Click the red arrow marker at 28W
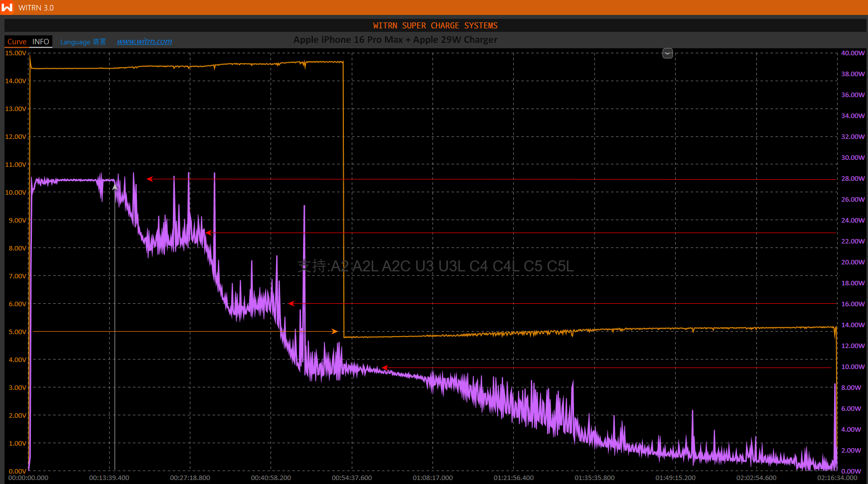This screenshot has width=868, height=484. coord(149,179)
